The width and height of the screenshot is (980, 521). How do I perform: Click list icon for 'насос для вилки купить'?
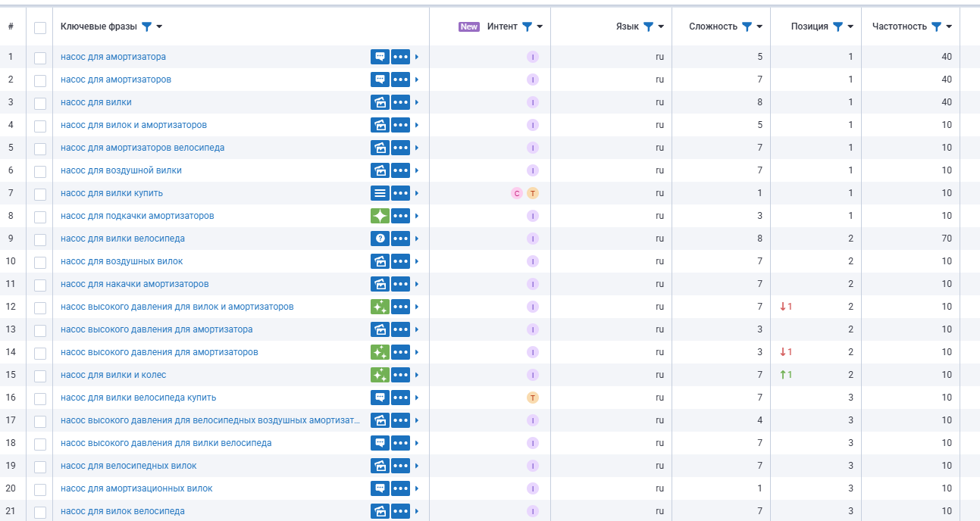380,193
